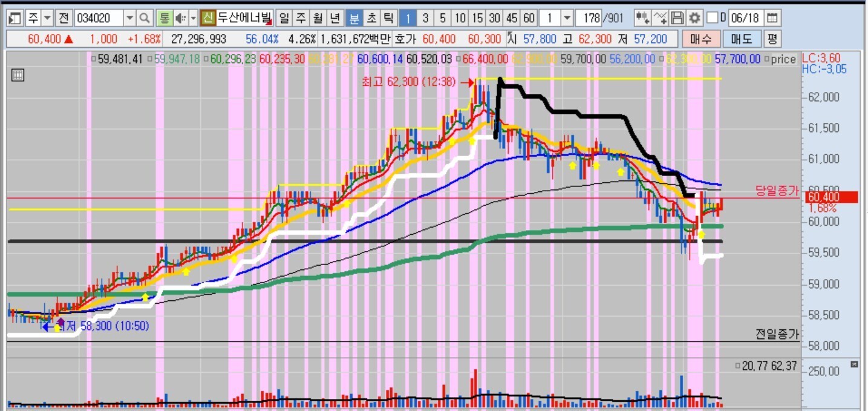This screenshot has height=411, width=868.
Task: Select 일 daily chart period
Action: tap(284, 18)
